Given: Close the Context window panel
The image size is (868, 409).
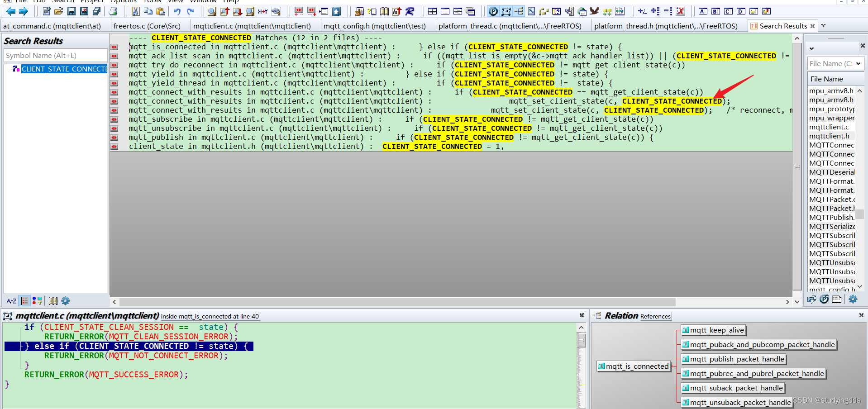Looking at the screenshot, I should click(x=582, y=315).
